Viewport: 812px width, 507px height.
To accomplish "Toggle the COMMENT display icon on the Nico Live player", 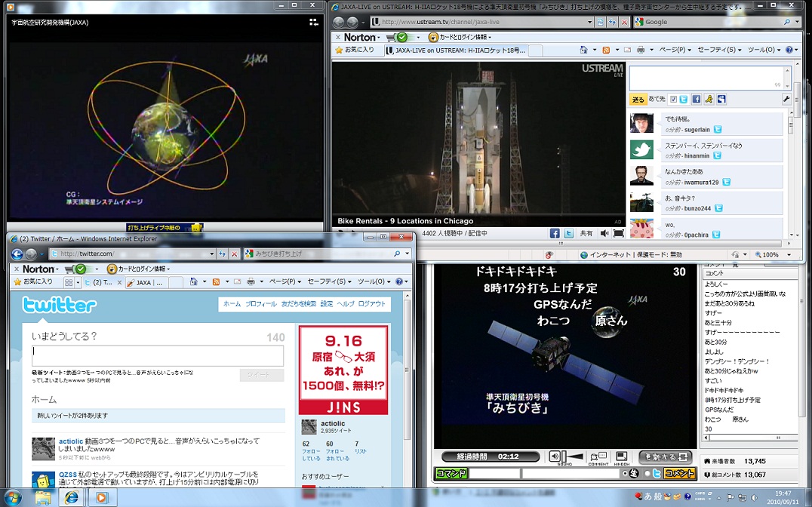I will 598,456.
